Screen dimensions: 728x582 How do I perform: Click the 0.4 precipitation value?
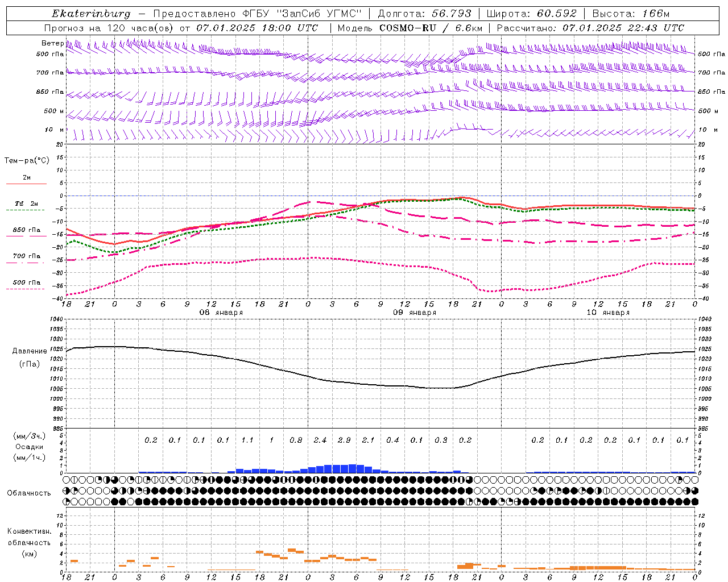point(392,440)
